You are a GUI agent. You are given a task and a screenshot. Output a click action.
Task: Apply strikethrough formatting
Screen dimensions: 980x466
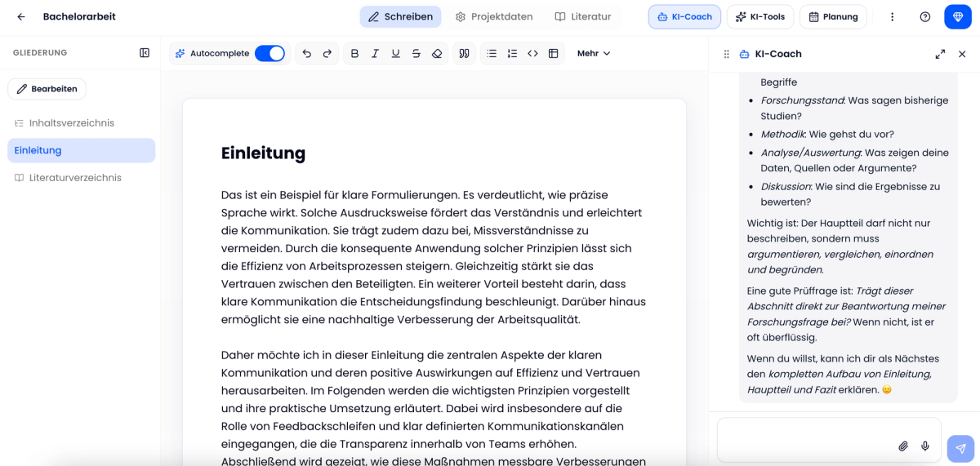(416, 53)
